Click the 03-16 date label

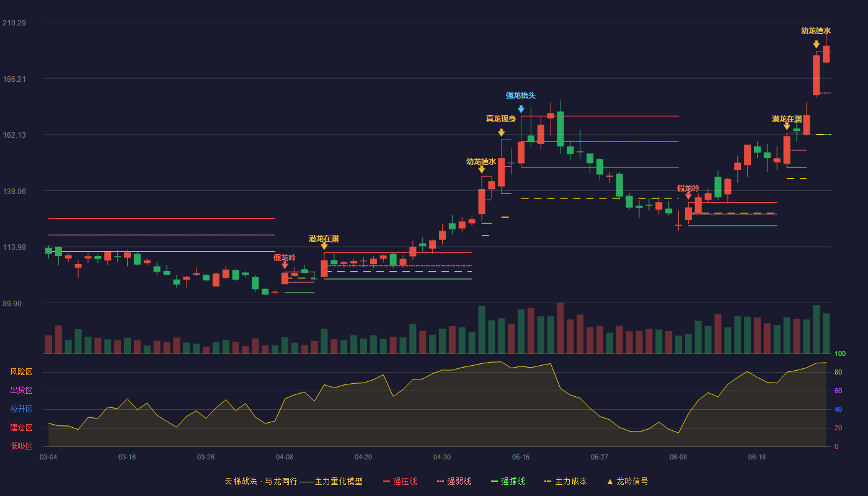[127, 457]
